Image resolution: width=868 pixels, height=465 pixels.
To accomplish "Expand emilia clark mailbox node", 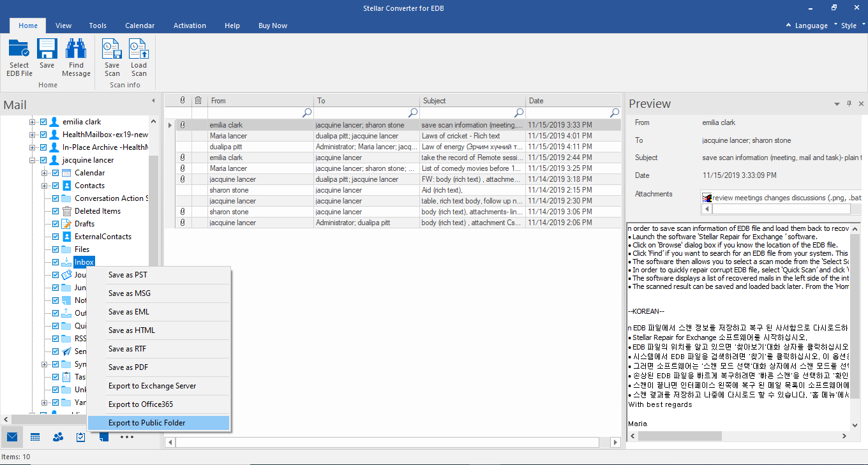I will point(33,122).
